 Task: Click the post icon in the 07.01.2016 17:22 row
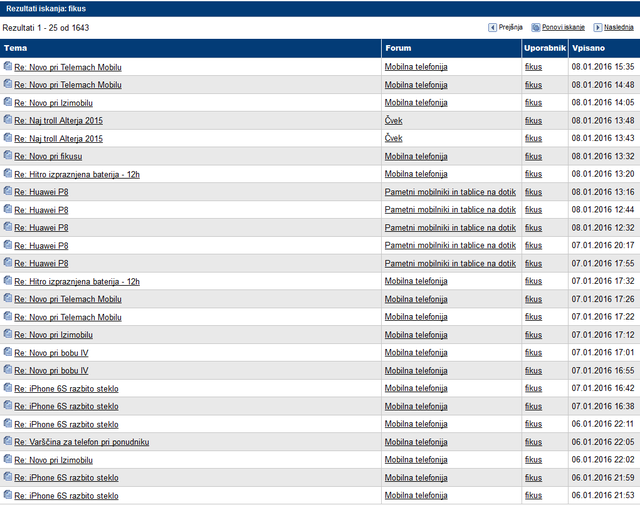[x=8, y=316]
